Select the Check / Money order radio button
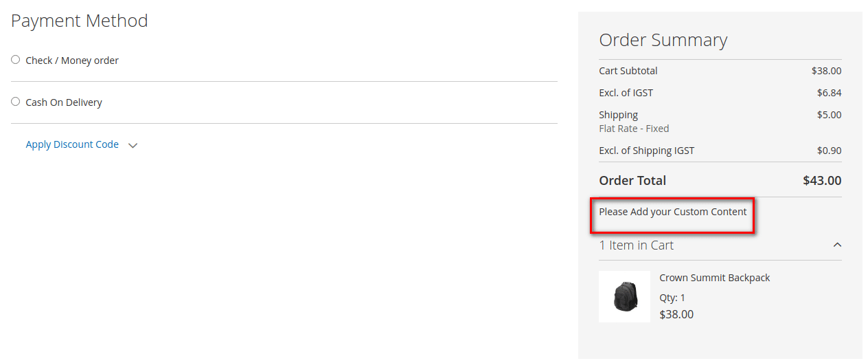The height and width of the screenshot is (363, 868). pyautogui.click(x=16, y=60)
